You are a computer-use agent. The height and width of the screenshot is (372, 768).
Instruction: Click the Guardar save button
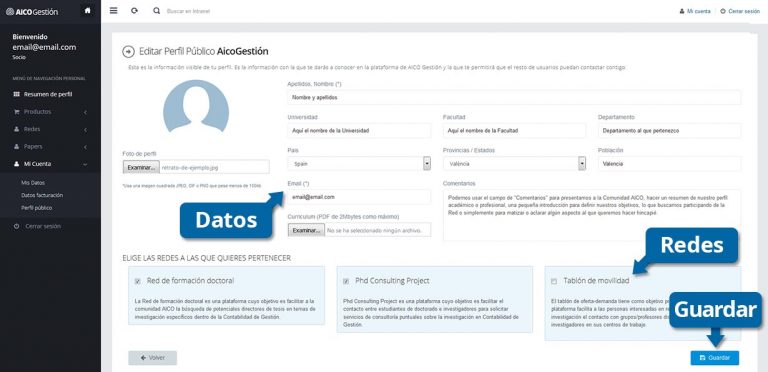tap(715, 358)
